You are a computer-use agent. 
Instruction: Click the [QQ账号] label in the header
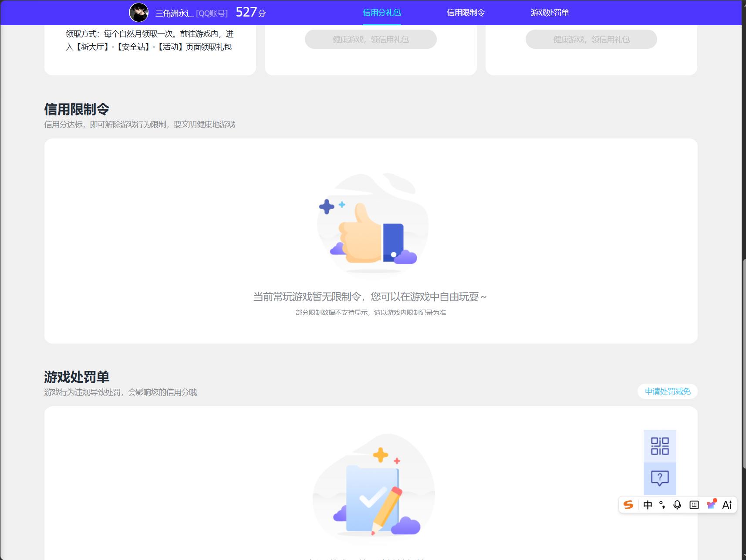[x=212, y=13]
